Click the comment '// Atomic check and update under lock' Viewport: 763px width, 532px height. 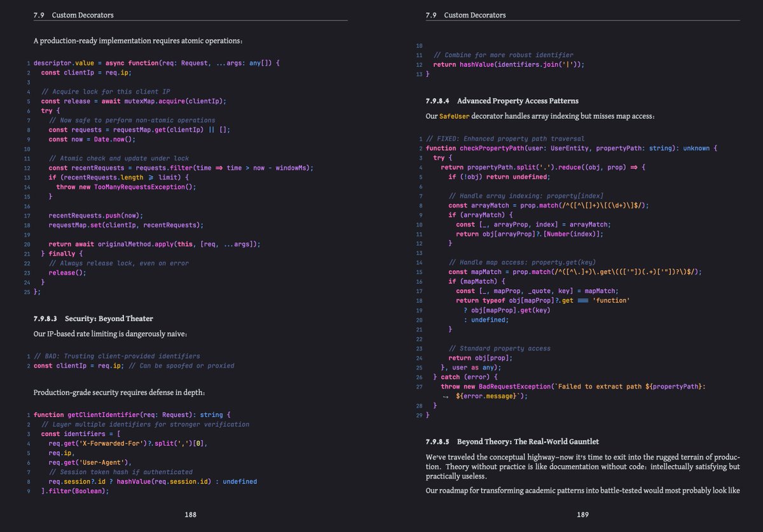(119, 158)
